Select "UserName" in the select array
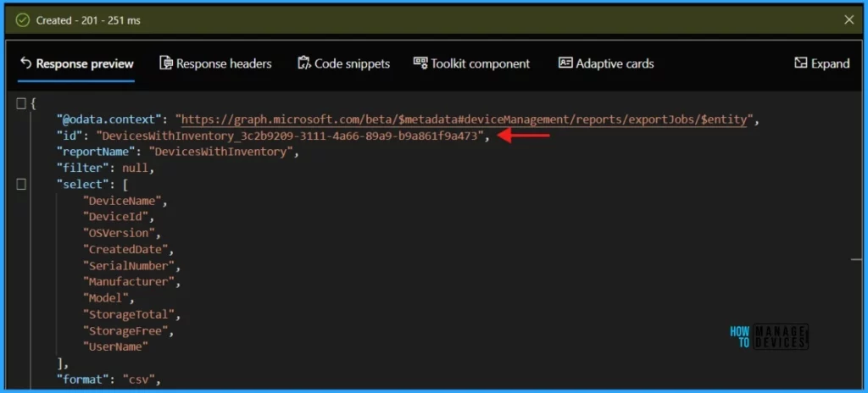This screenshot has height=393, width=868. pyautogui.click(x=115, y=347)
